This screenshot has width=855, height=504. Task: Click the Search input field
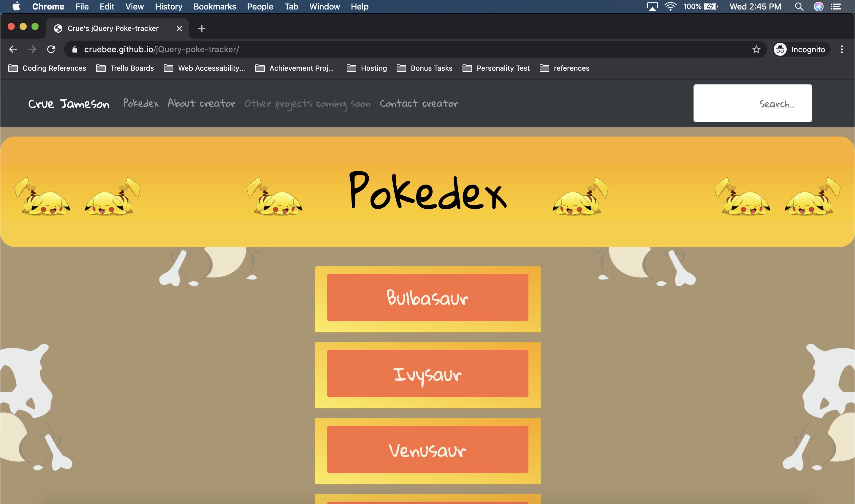tap(753, 103)
